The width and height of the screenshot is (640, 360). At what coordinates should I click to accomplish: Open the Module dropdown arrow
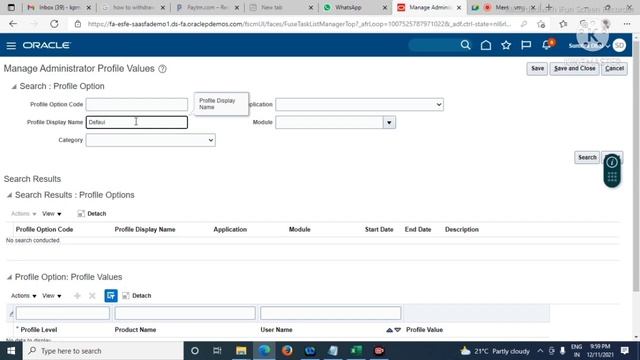[x=389, y=122]
